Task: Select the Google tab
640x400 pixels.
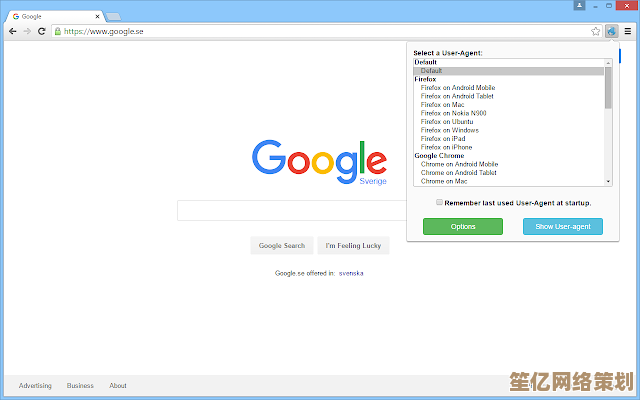Action: (55, 16)
